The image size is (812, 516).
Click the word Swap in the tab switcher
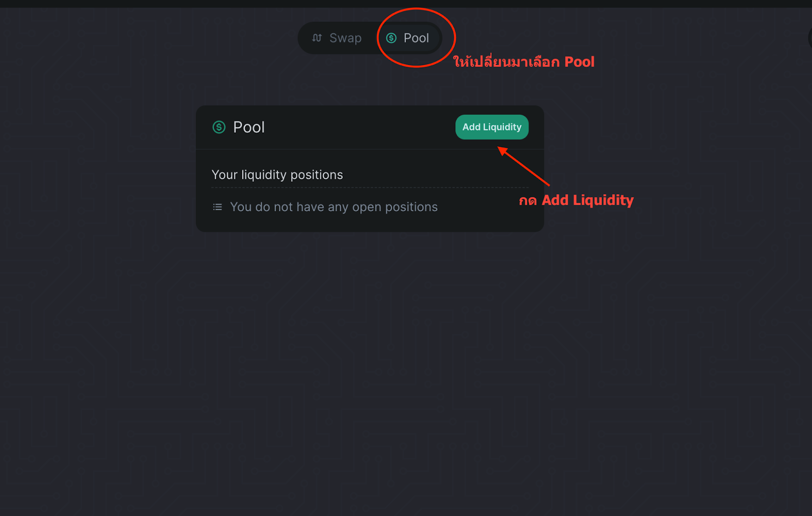pyautogui.click(x=345, y=38)
